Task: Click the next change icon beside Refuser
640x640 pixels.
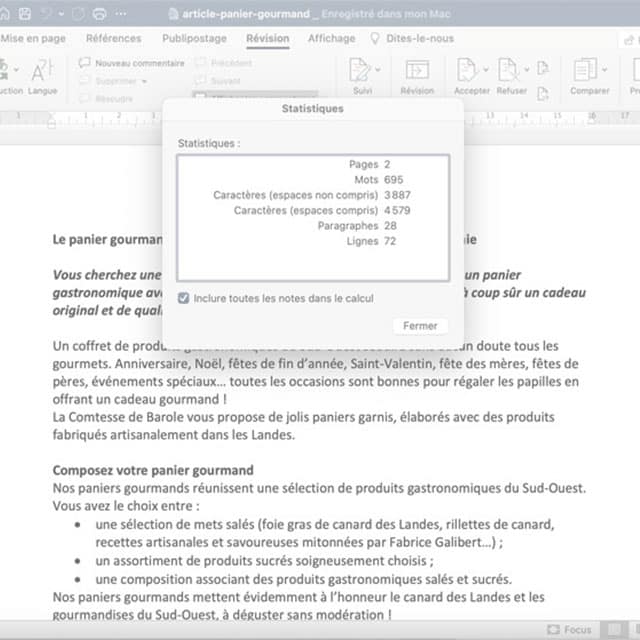Action: pos(543,94)
